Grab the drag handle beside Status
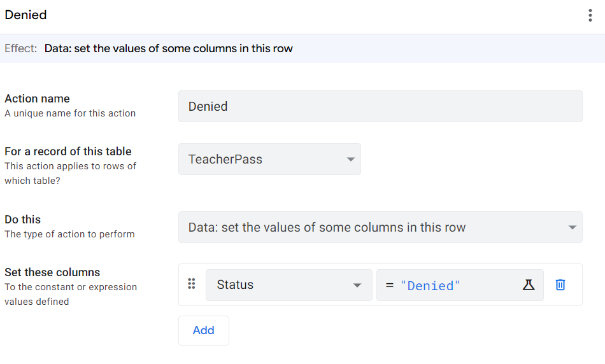 191,284
